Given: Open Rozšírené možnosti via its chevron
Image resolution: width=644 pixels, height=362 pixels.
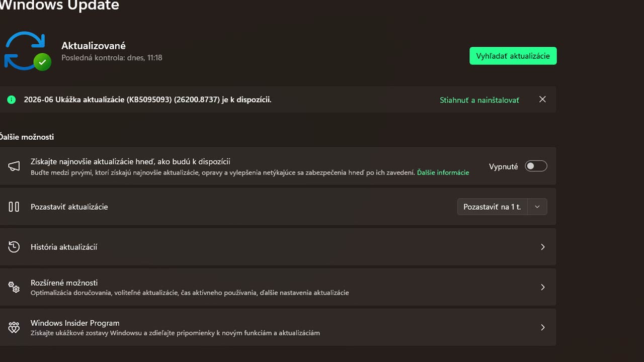Looking at the screenshot, I should 543,287.
